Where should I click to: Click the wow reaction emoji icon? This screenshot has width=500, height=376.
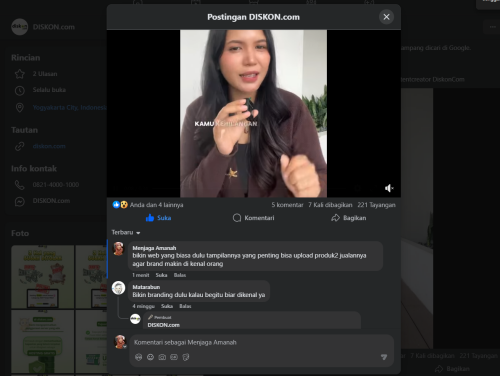point(124,205)
